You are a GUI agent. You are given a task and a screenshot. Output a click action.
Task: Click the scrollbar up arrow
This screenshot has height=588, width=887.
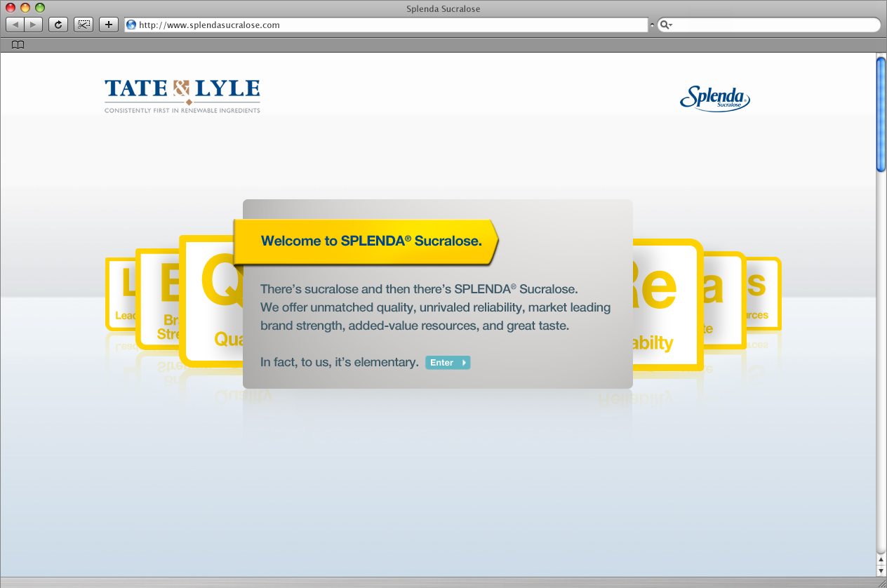click(x=881, y=559)
